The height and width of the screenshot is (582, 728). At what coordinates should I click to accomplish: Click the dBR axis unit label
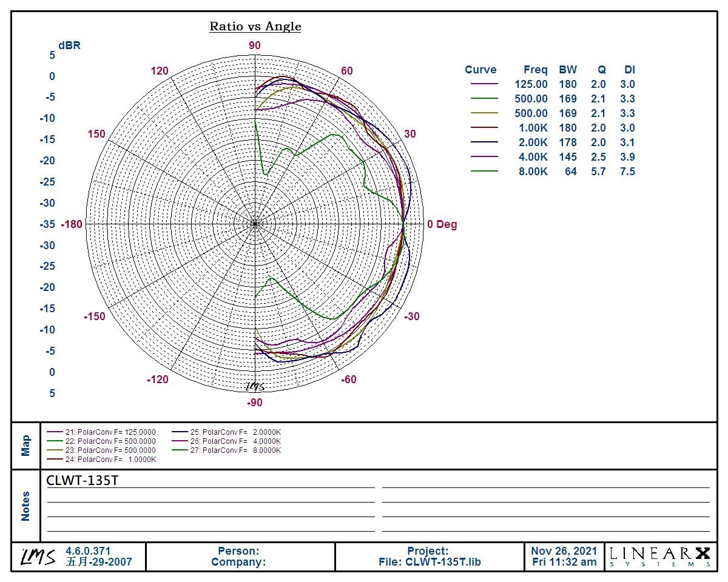pyautogui.click(x=69, y=45)
